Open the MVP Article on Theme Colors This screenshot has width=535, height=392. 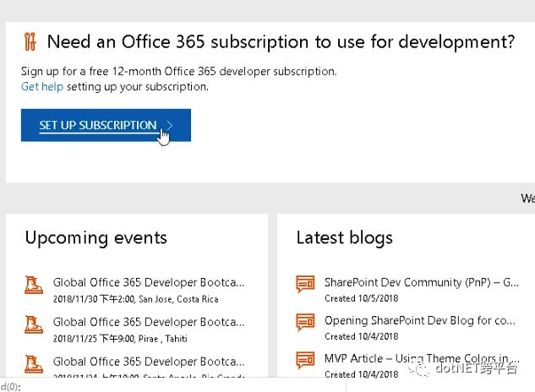tap(419, 359)
